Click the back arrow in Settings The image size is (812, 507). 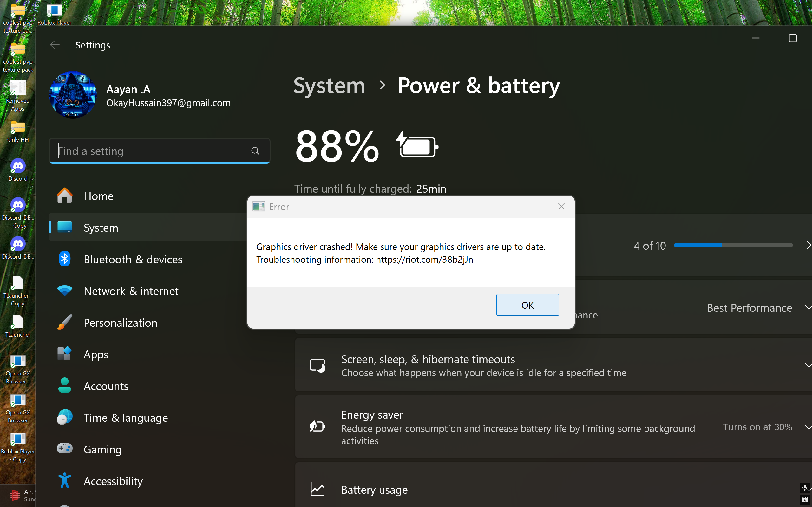point(55,45)
